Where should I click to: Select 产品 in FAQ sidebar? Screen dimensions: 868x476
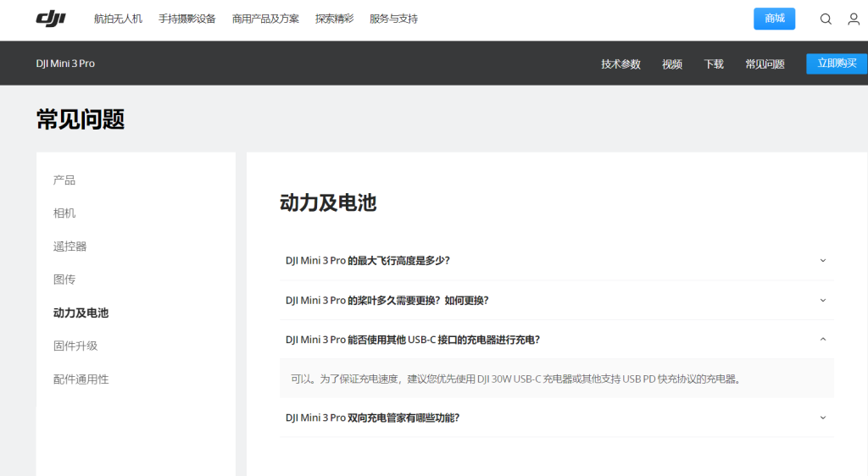pos(64,180)
